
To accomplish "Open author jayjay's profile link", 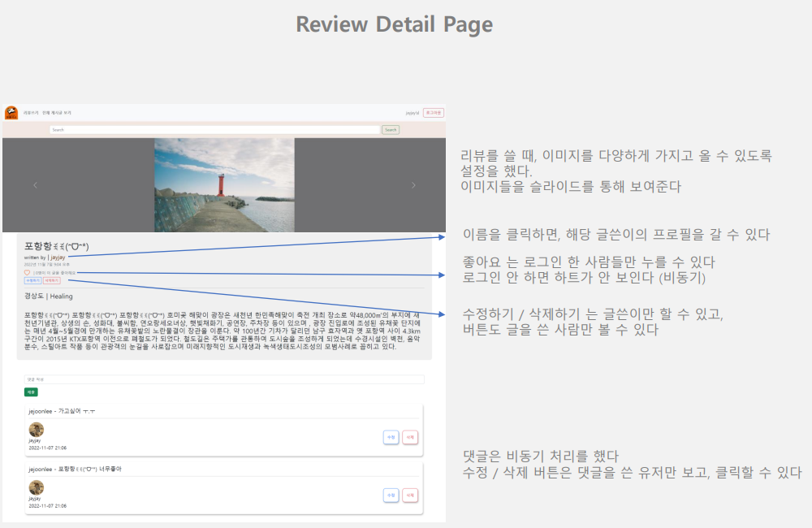I will 58,257.
